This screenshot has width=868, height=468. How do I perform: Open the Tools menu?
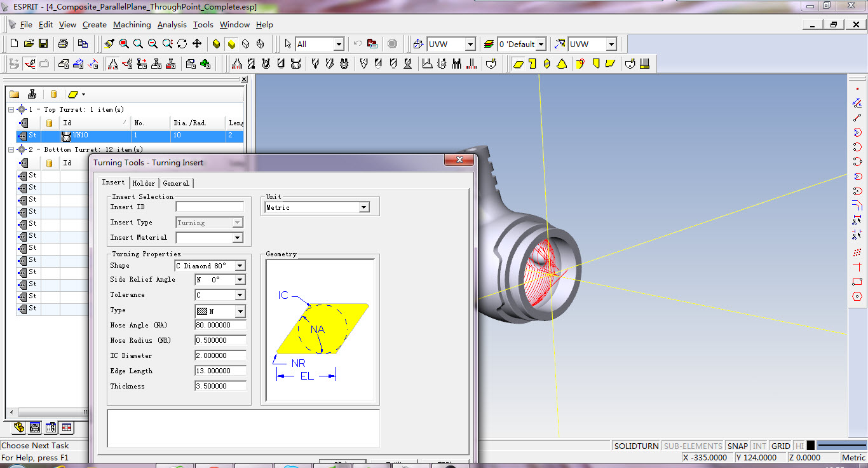point(203,25)
